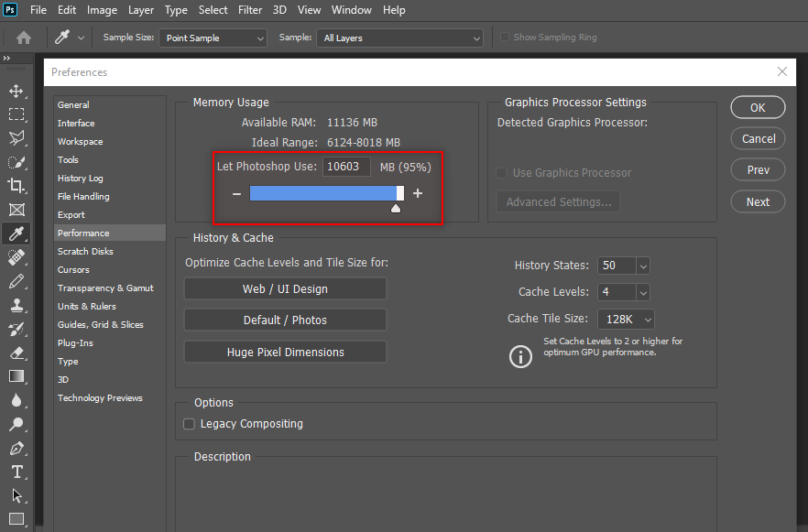
Task: Click Default / Photos button
Action: pos(285,320)
